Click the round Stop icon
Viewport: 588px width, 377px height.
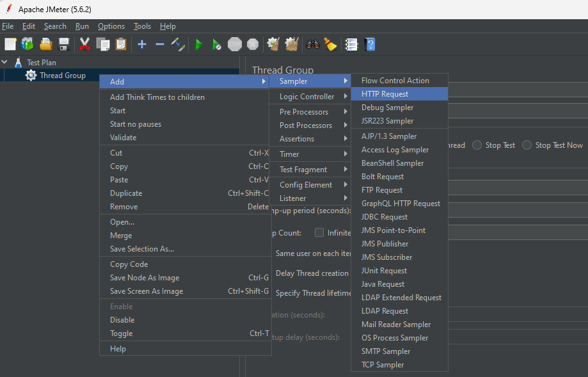coord(235,44)
